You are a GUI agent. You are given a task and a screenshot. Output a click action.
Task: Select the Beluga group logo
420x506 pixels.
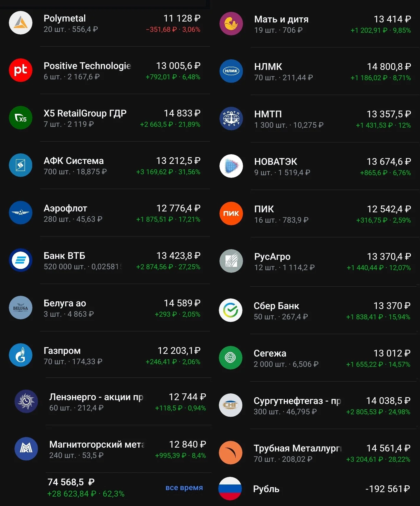pyautogui.click(x=21, y=308)
